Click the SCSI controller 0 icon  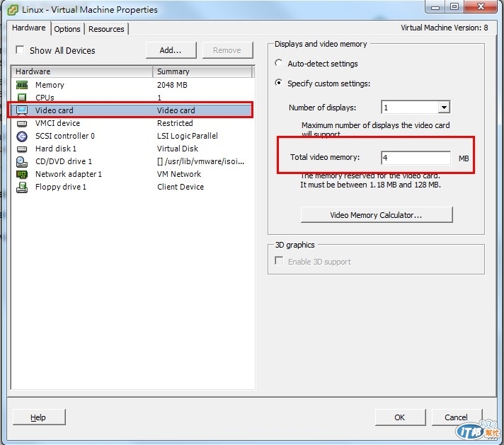(22, 137)
